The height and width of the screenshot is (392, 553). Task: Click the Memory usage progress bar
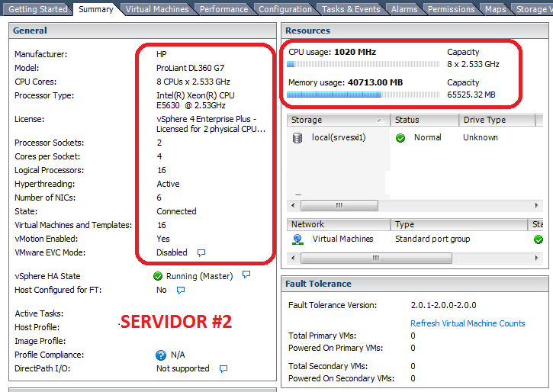click(x=363, y=95)
